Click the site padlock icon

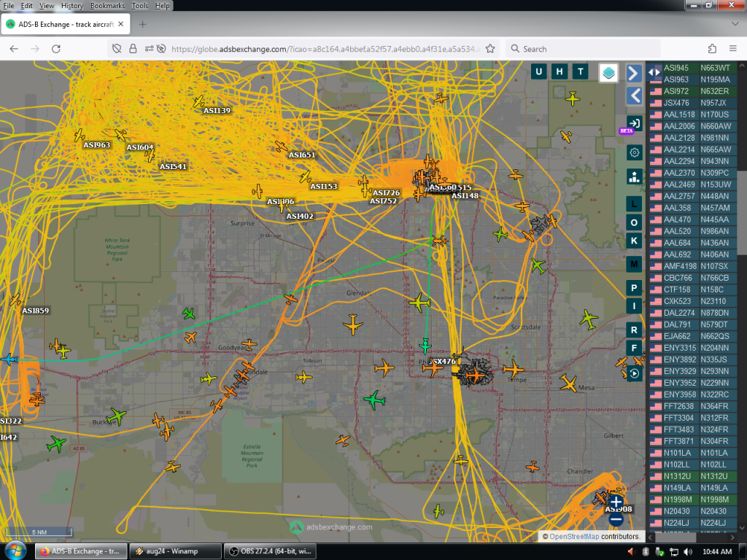pos(133,49)
